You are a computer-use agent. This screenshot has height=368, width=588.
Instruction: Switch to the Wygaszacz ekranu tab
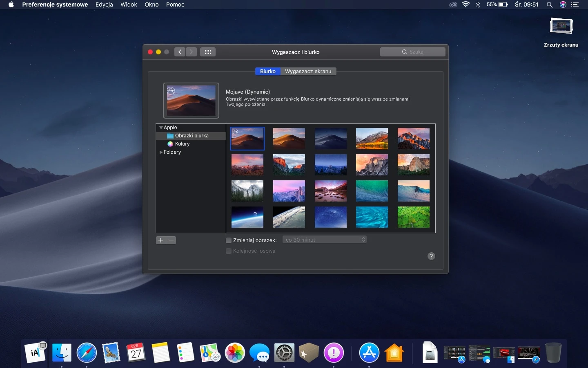(308, 71)
